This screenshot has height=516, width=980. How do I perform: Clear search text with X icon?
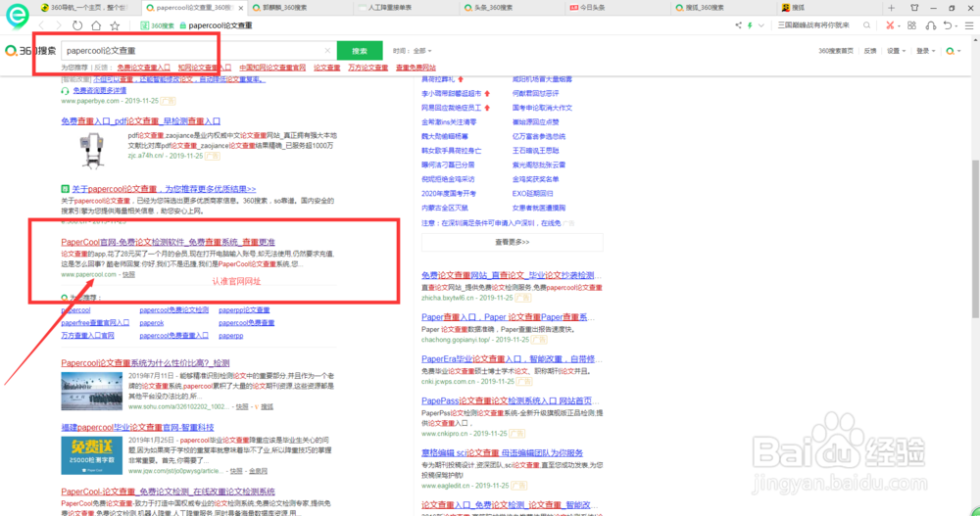pyautogui.click(x=327, y=51)
